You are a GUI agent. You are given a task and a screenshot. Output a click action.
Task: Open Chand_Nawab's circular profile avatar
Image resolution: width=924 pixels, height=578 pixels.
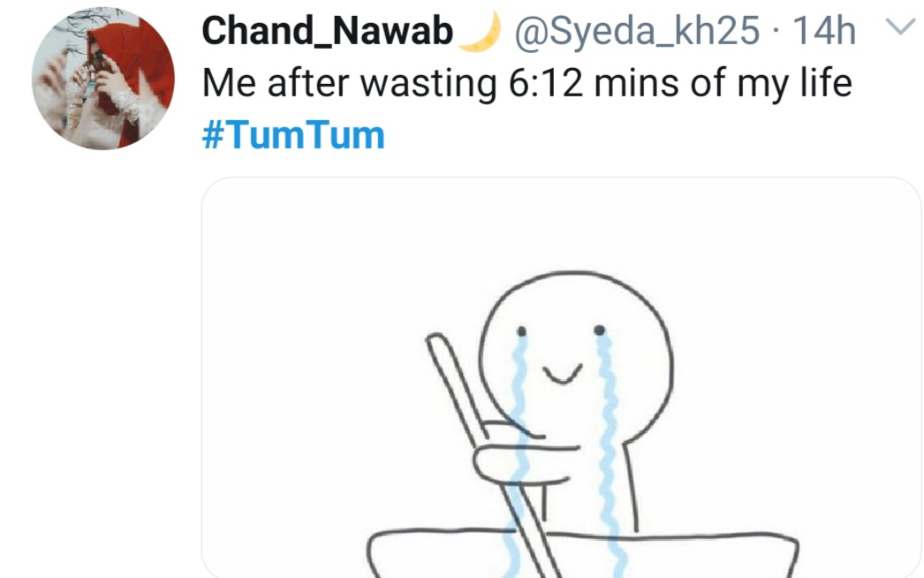coord(103,79)
